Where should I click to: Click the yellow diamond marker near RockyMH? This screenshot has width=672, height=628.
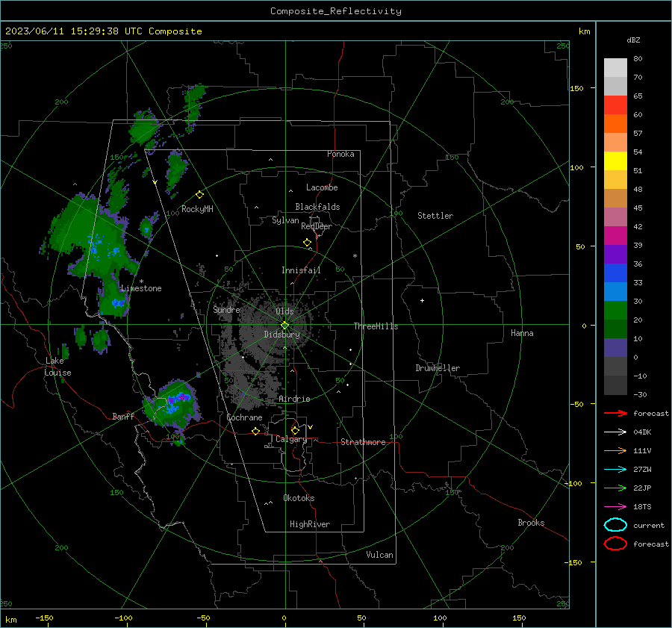coord(199,195)
